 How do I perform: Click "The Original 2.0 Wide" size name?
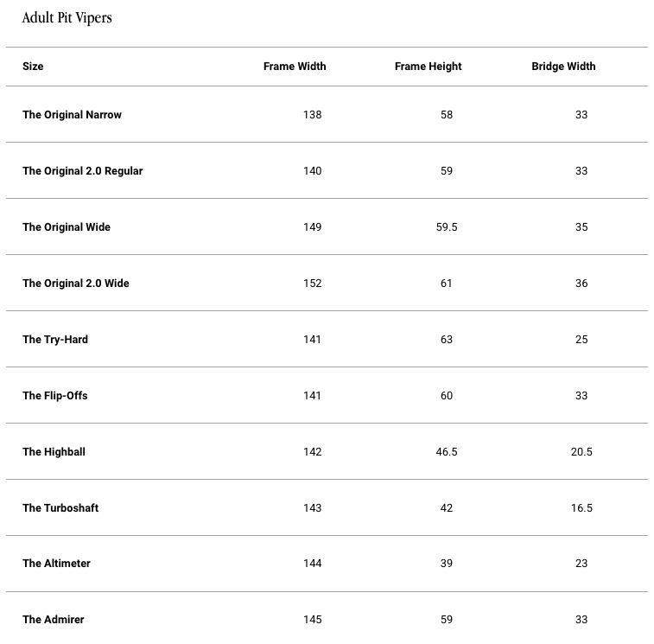pyautogui.click(x=76, y=284)
